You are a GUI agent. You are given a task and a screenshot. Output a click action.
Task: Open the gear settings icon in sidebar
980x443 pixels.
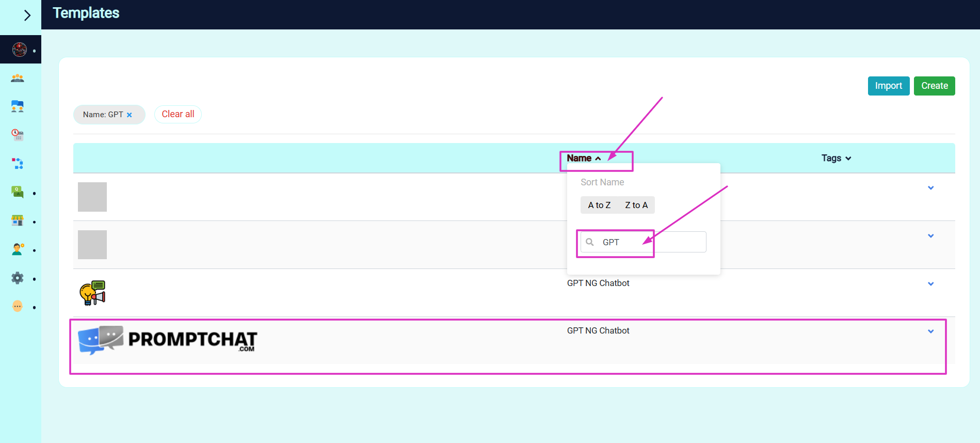click(x=18, y=278)
